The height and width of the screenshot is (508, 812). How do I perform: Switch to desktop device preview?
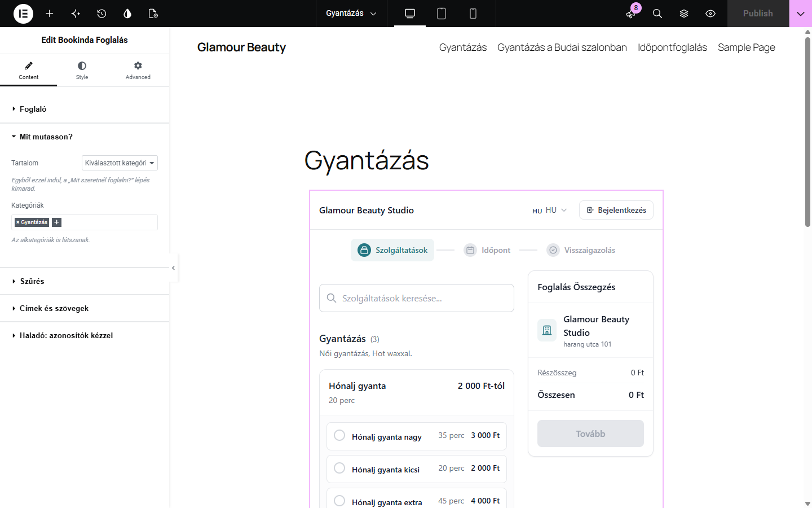pos(410,14)
